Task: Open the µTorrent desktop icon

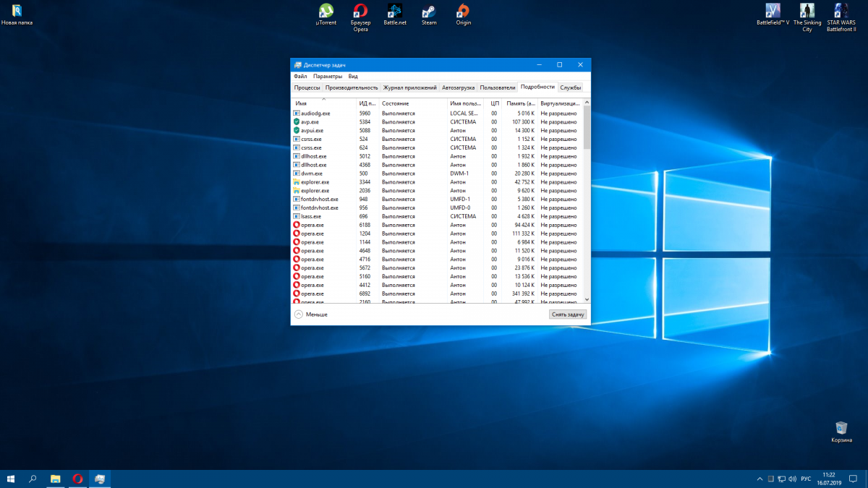Action: [x=326, y=12]
